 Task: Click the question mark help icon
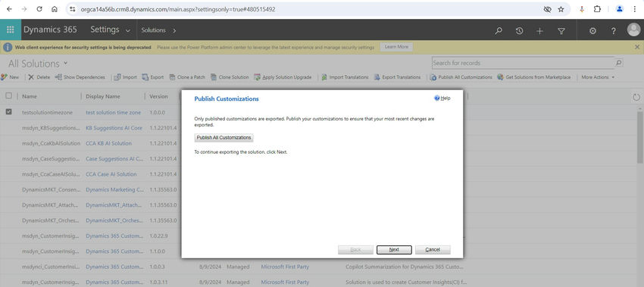[x=614, y=31]
